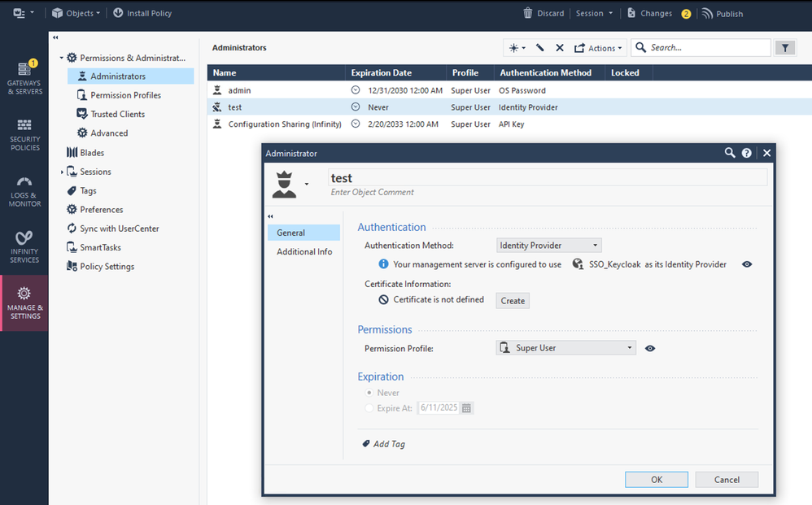Open Infinity Services sidebar view
This screenshot has height=505, width=812.
click(x=24, y=246)
